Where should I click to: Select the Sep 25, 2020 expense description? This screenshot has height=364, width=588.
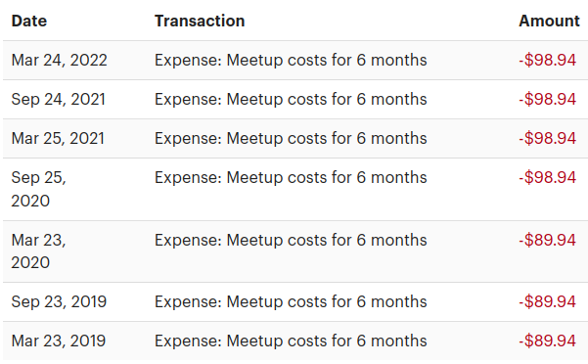tap(291, 177)
